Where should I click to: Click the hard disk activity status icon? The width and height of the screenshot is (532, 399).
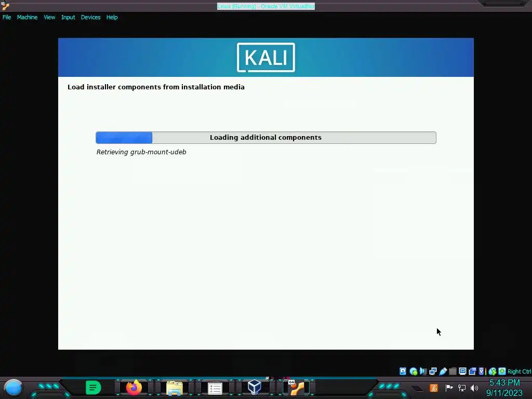(x=403, y=371)
